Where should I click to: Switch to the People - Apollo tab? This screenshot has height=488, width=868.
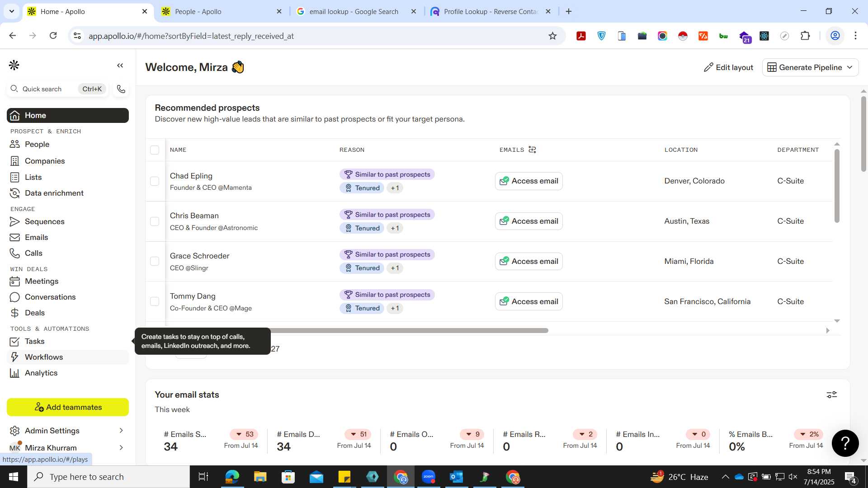222,11
